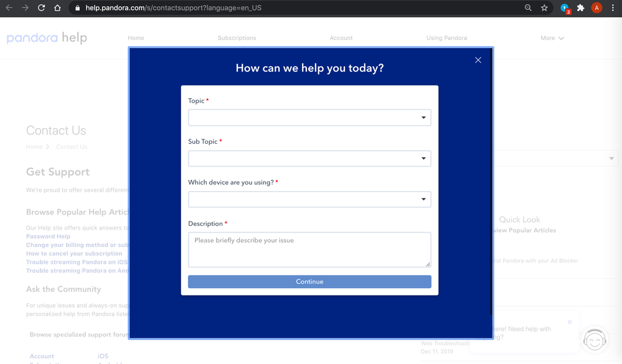Open the Password Help article link

pyautogui.click(x=48, y=236)
